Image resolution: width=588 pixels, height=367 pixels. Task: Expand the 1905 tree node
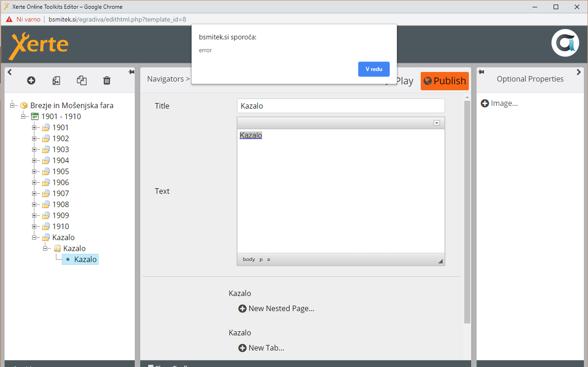click(x=34, y=171)
